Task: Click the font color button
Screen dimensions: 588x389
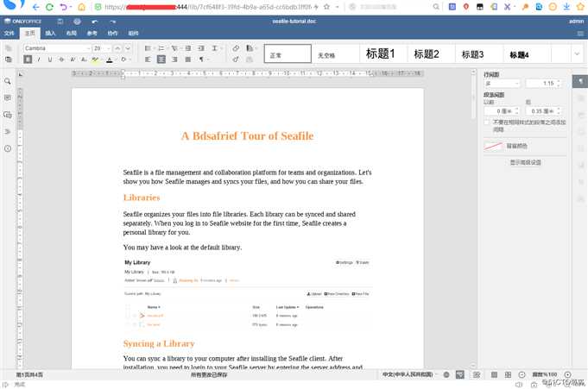Action: [x=110, y=60]
